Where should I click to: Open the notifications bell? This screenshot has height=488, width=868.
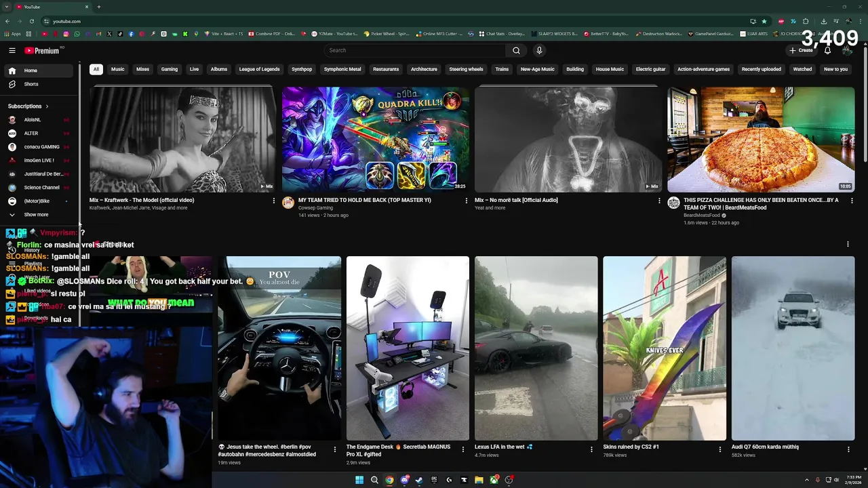[827, 50]
